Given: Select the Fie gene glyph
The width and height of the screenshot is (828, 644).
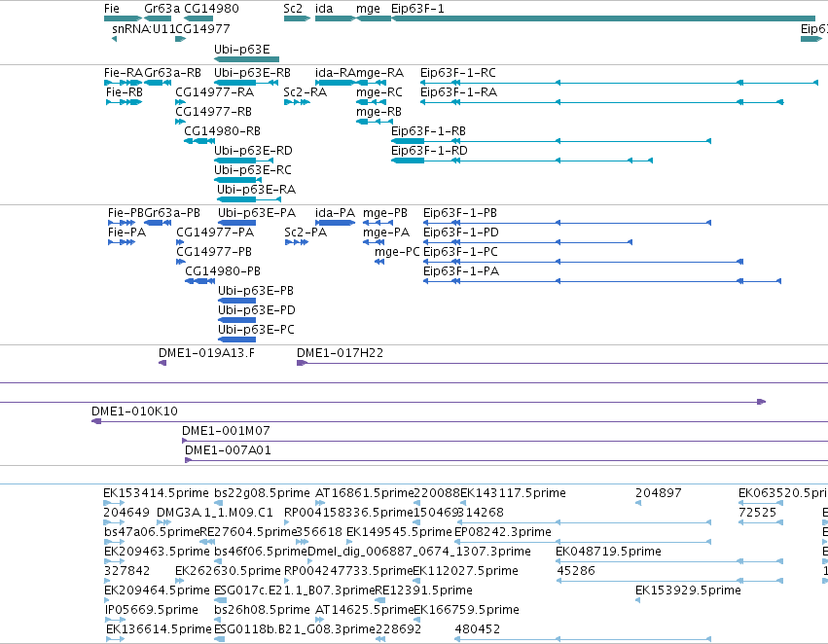Looking at the screenshot, I should pyautogui.click(x=123, y=18).
